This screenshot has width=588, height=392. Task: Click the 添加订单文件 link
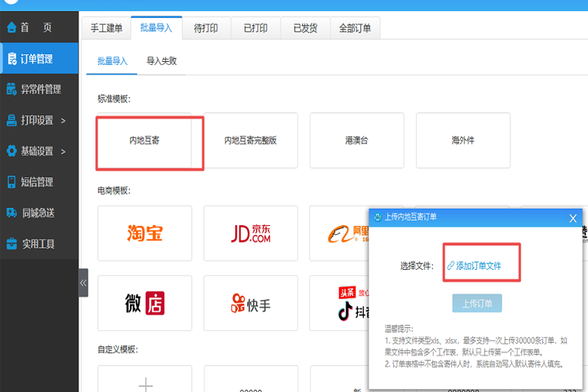[478, 266]
